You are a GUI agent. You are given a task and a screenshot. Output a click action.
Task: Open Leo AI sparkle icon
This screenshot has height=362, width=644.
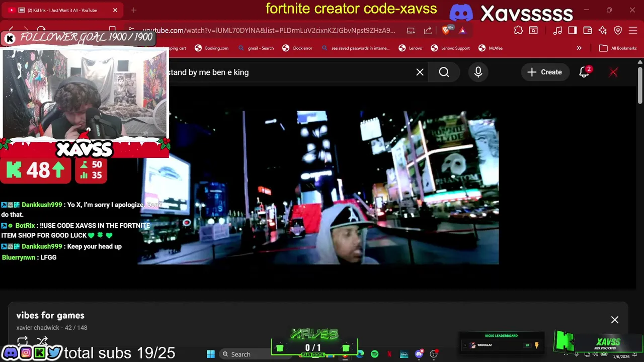pyautogui.click(x=603, y=31)
